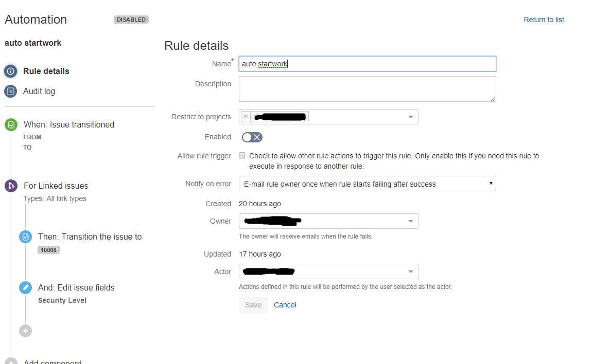This screenshot has width=593, height=364.
Task: Remove the restricted project with the x
Action: point(246,117)
